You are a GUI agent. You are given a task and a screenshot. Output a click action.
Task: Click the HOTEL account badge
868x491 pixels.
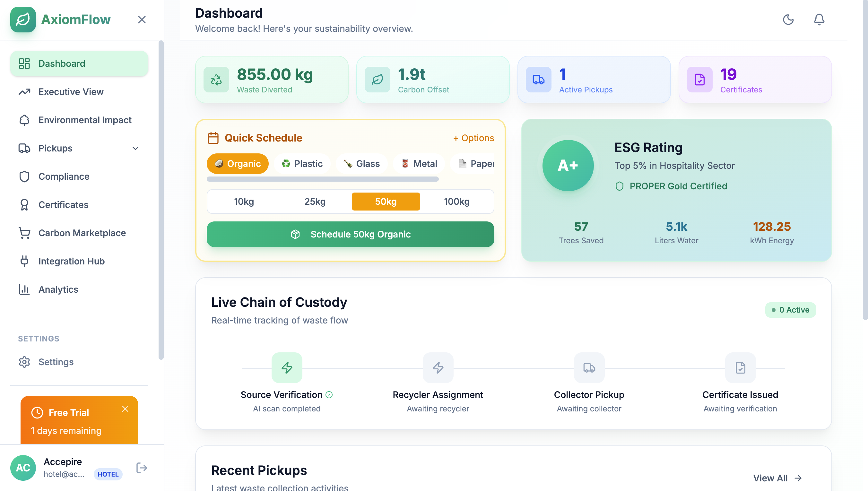[x=108, y=474]
